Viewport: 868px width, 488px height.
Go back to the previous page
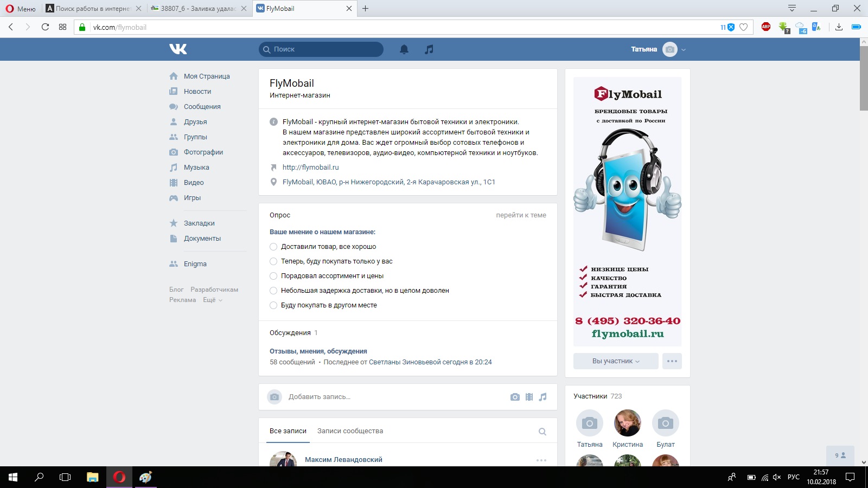11,27
